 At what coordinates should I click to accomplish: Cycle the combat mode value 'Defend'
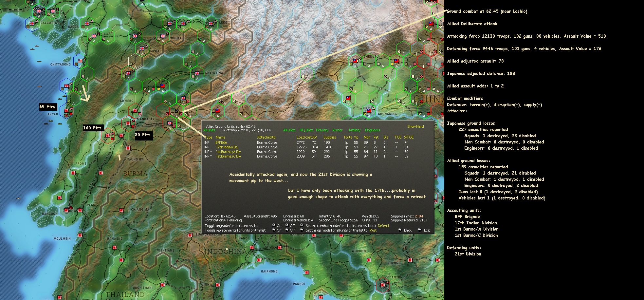click(383, 226)
